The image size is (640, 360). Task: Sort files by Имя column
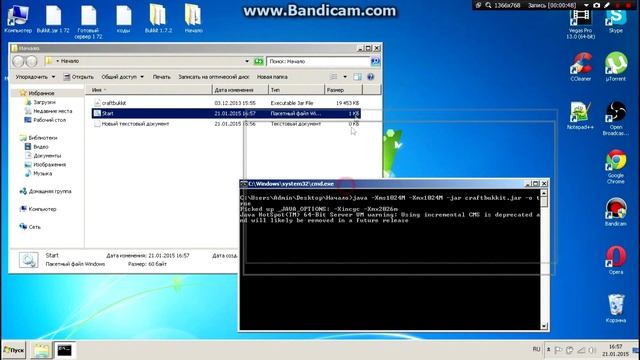(x=149, y=90)
